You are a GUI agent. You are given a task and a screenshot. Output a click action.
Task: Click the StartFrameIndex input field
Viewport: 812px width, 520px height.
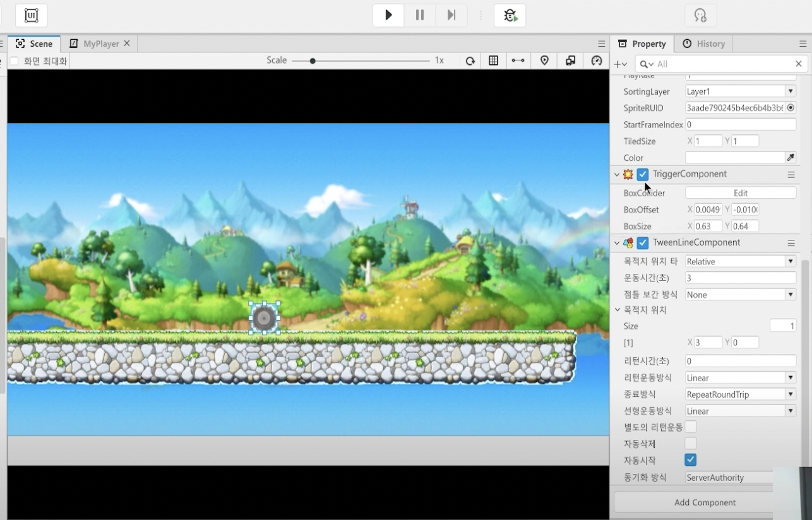741,125
